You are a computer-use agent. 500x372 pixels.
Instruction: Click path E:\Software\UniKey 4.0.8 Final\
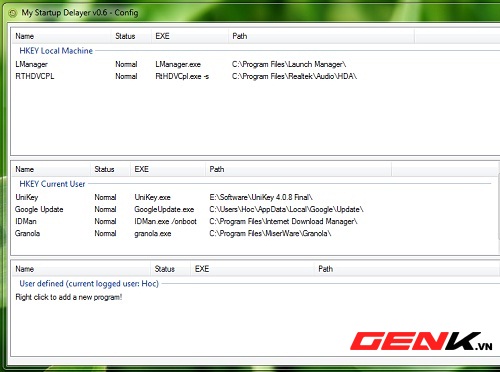click(261, 197)
